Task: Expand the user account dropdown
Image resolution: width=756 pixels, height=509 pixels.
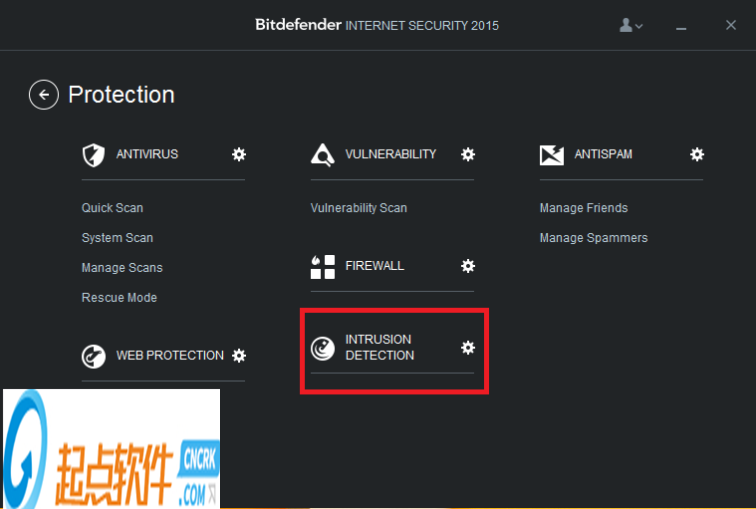Action: coord(631,25)
